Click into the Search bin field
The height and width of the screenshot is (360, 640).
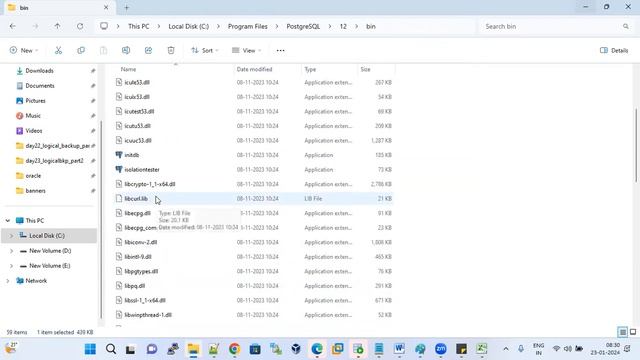pyautogui.click(x=555, y=26)
